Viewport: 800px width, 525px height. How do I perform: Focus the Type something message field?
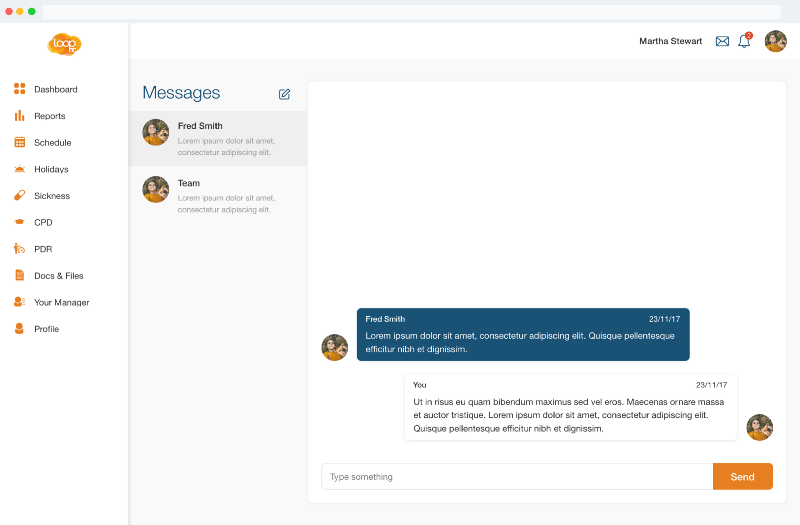point(516,477)
